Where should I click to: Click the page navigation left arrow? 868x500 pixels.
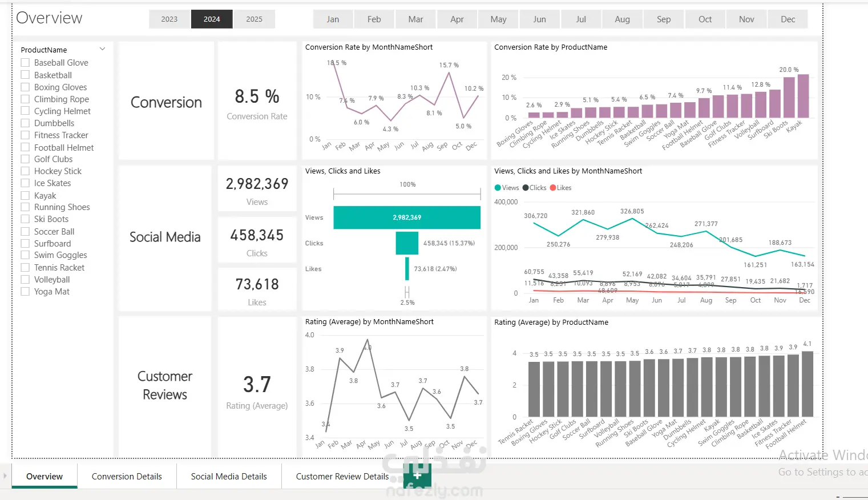coord(5,475)
